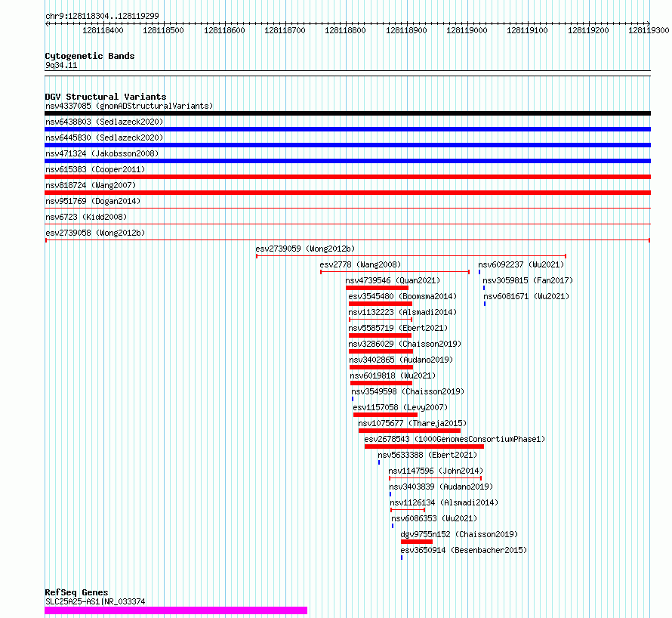The width and height of the screenshot is (672, 618).
Task: Open nsv1147596 (John2014) label
Action: click(x=436, y=471)
